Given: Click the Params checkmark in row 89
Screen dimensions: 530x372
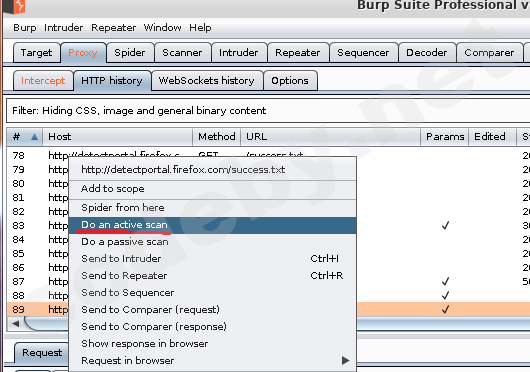Looking at the screenshot, I should tap(445, 309).
